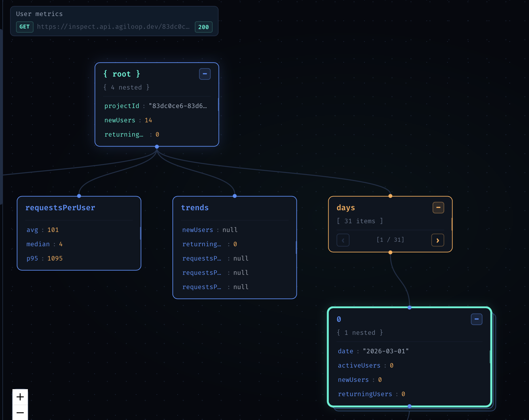Collapse the highlighted first day card
Screen dimensions: 529x420
(477, 319)
